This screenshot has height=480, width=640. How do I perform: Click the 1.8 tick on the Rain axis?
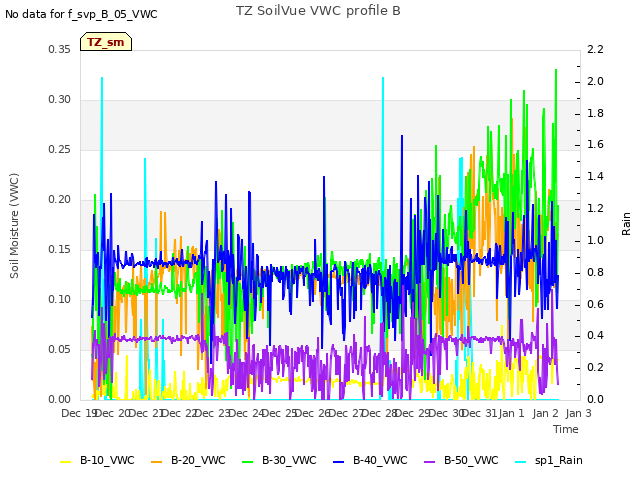pos(595,113)
